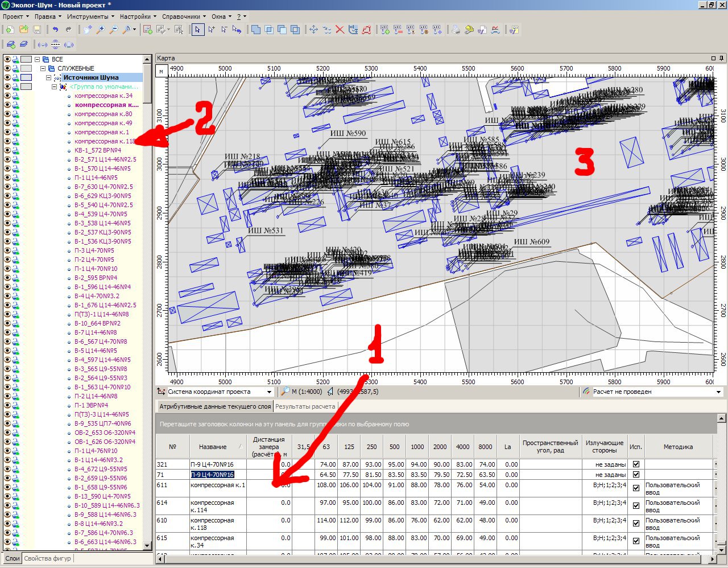Activate the arrow selection pointer tool
The image size is (728, 568).
[197, 30]
